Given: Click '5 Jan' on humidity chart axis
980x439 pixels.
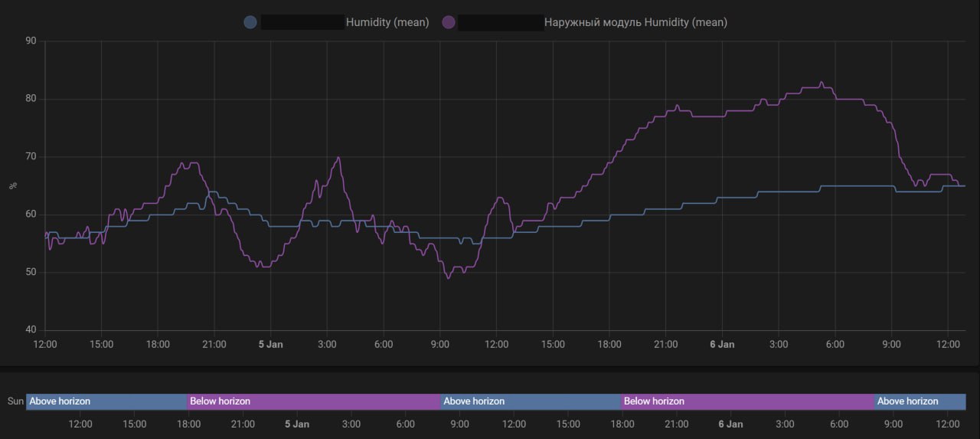Looking at the screenshot, I should [x=270, y=345].
